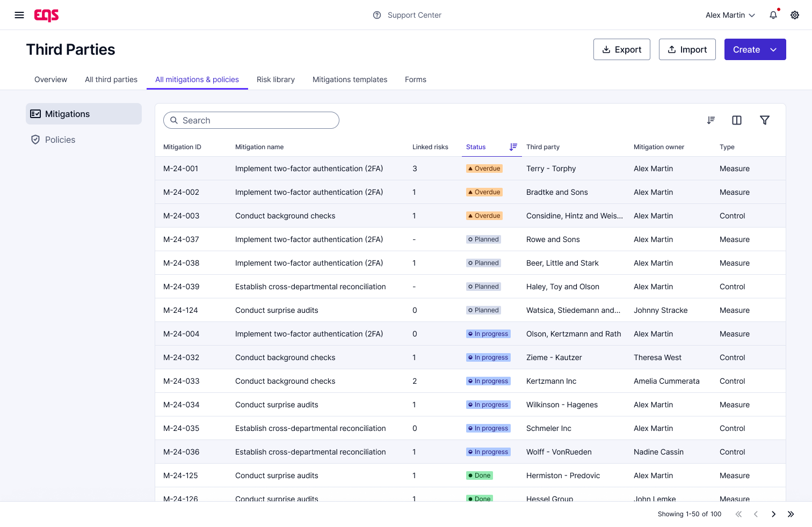This screenshot has height=527, width=812.
Task: Open the column layout chooser icon
Action: point(737,120)
